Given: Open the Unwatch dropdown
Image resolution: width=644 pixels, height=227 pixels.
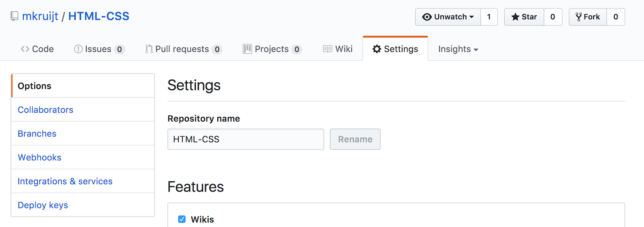Looking at the screenshot, I should coord(448,17).
